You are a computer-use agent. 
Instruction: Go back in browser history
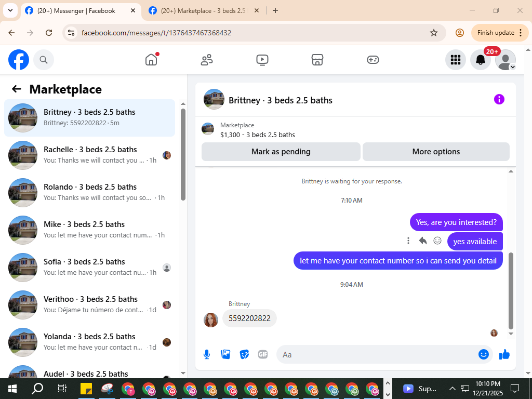click(x=11, y=33)
